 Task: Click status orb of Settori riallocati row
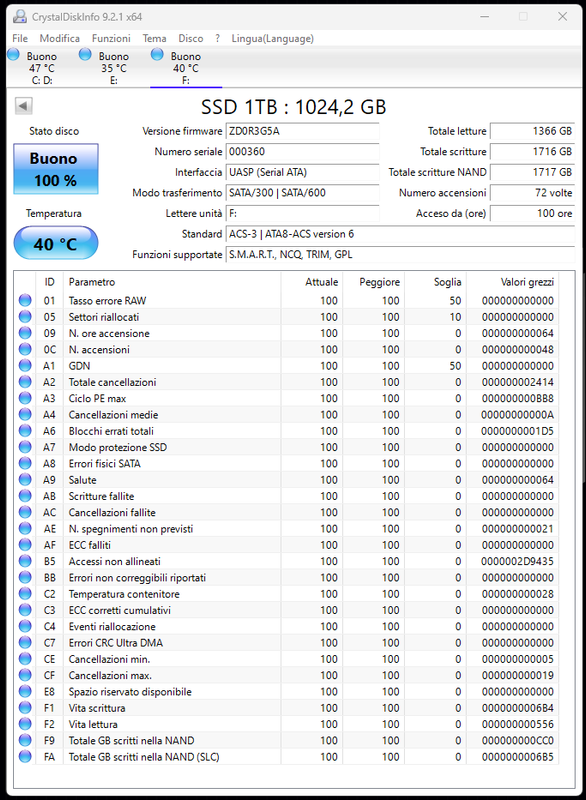pyautogui.click(x=25, y=317)
